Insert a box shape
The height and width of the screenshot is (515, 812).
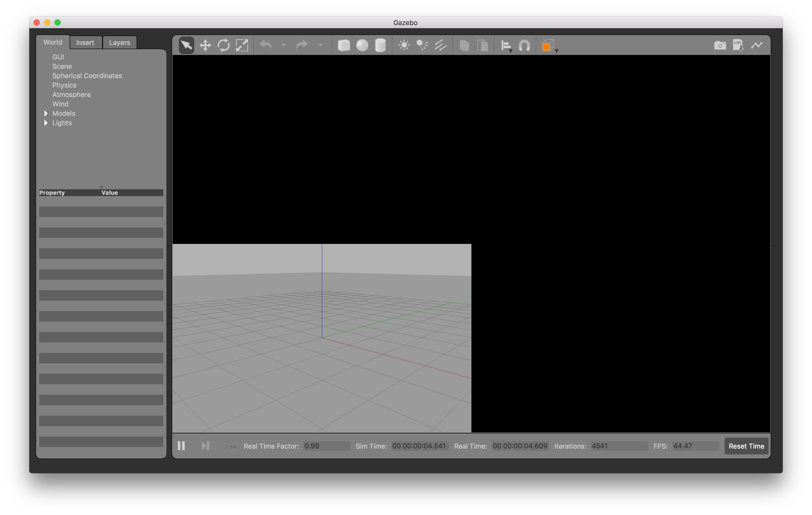344,45
